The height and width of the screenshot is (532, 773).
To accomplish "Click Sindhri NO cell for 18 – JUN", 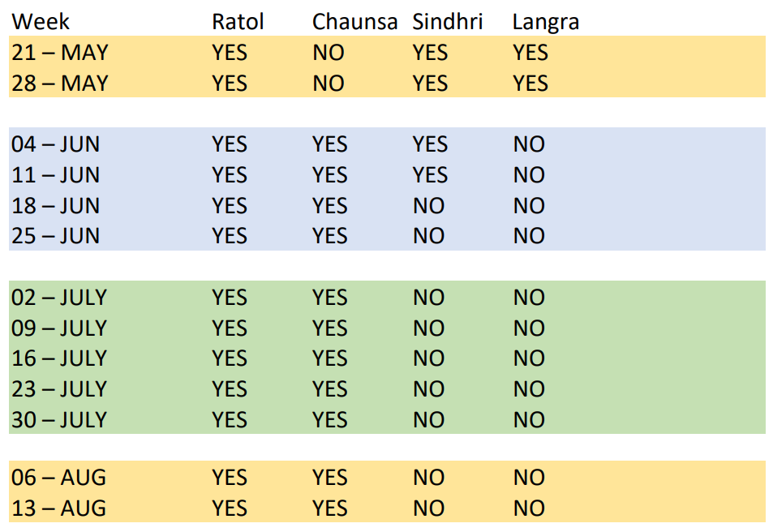I will coord(428,206).
